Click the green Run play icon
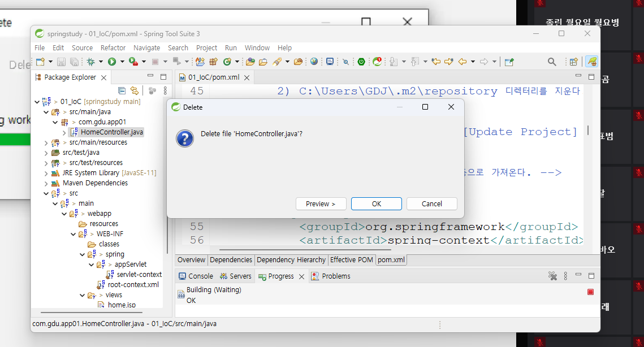This screenshot has width=644, height=347. point(112,62)
